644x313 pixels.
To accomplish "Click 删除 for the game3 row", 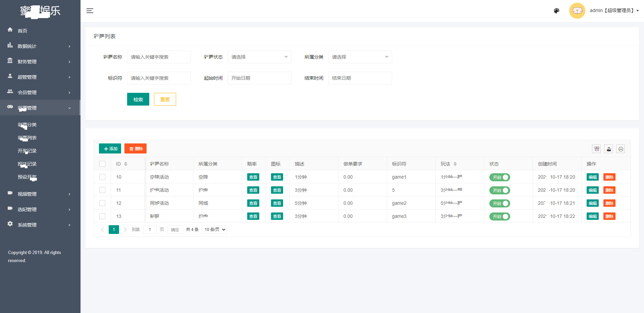I will 609,216.
